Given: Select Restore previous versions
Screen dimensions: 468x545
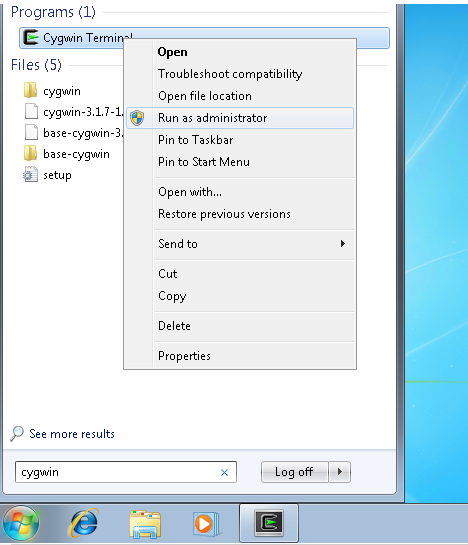Looking at the screenshot, I should click(x=240, y=214).
